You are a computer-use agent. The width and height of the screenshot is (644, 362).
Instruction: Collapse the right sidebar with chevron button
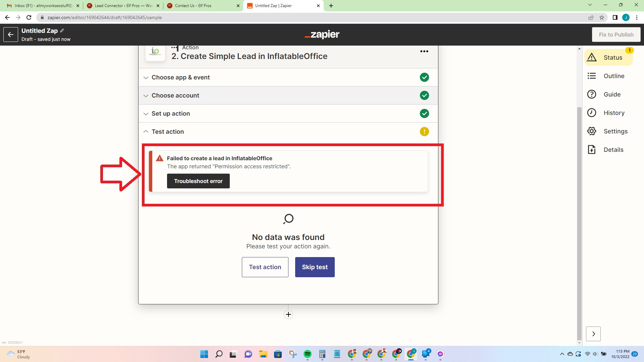pos(593,334)
